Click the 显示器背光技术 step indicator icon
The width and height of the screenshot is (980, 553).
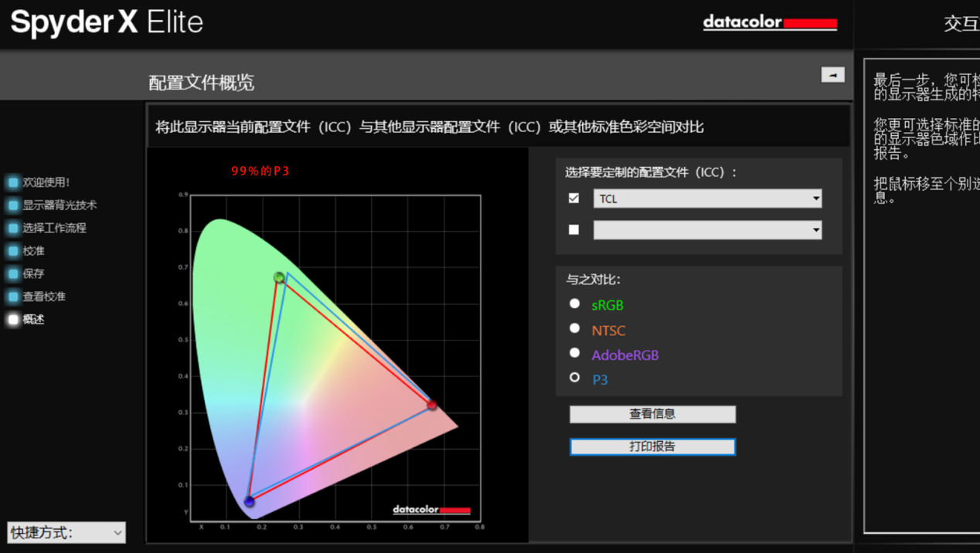pyautogui.click(x=13, y=205)
